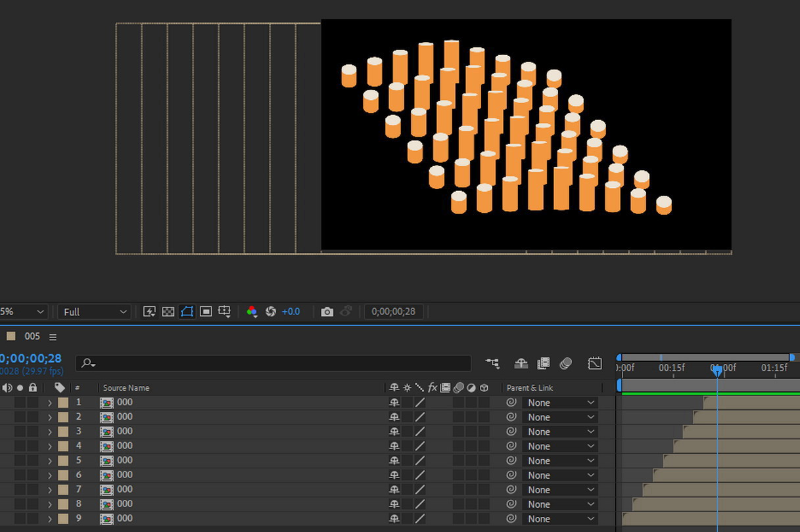
Task: Click the Region of Interest icon
Action: (x=206, y=312)
